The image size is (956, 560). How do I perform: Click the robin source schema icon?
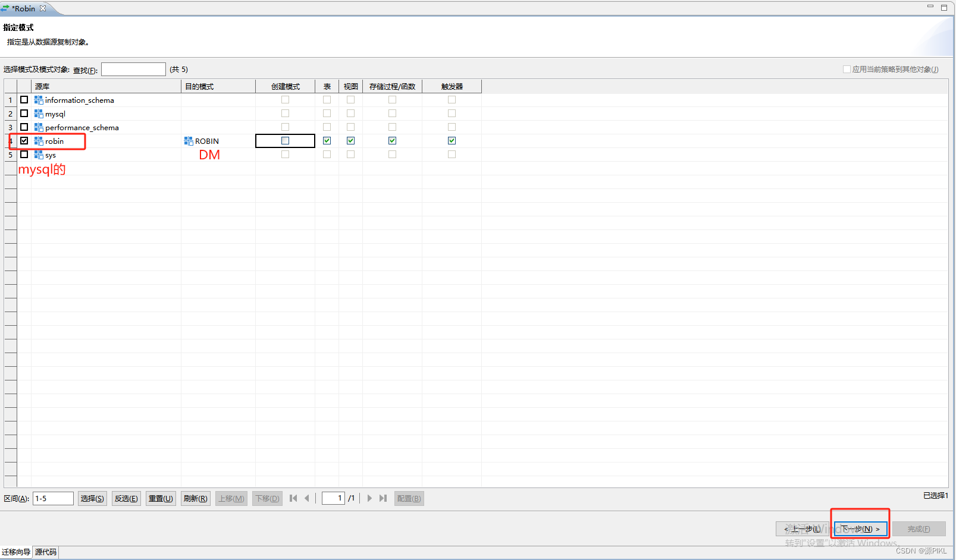click(x=39, y=141)
